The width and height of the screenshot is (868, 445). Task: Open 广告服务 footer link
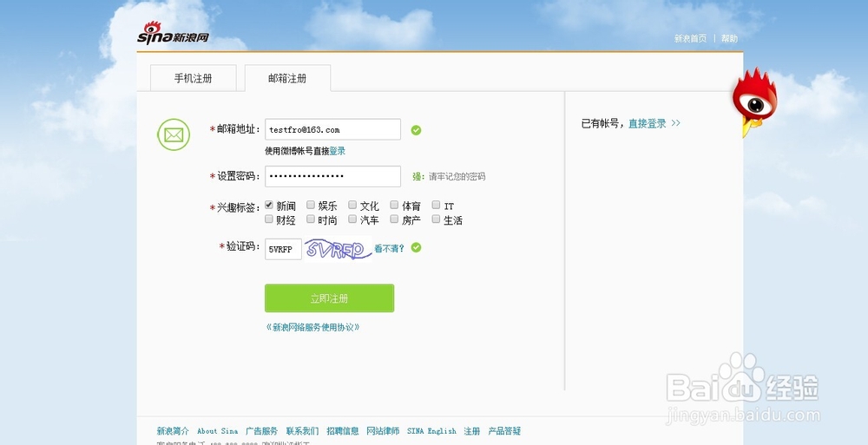[262, 430]
